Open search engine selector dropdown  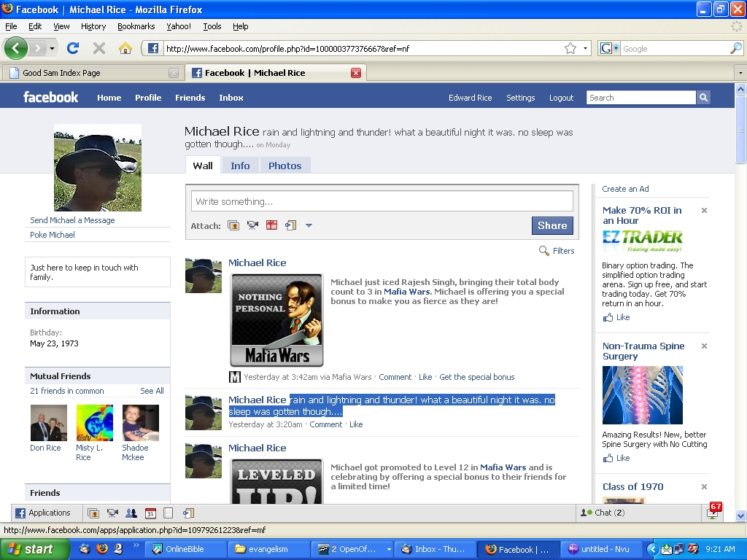coord(616,48)
